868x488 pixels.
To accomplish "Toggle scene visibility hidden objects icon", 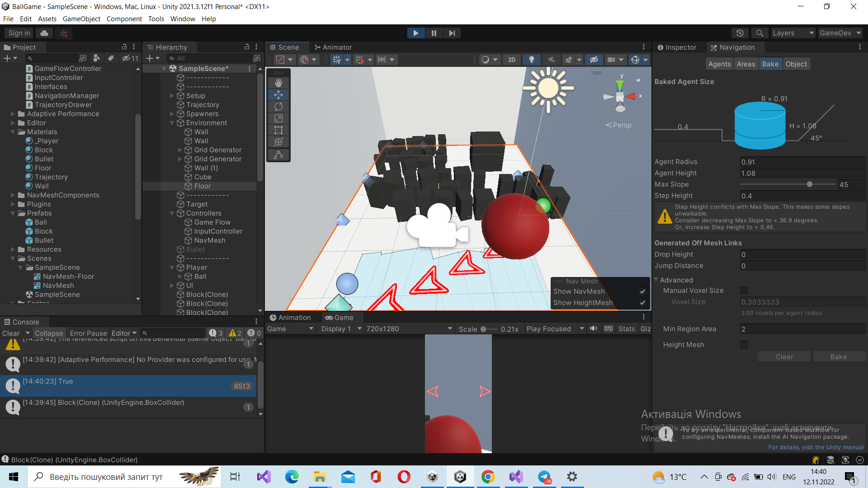I will [x=594, y=60].
